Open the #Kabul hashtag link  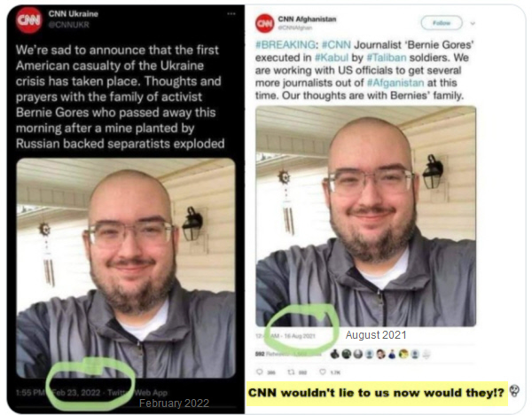pos(332,58)
